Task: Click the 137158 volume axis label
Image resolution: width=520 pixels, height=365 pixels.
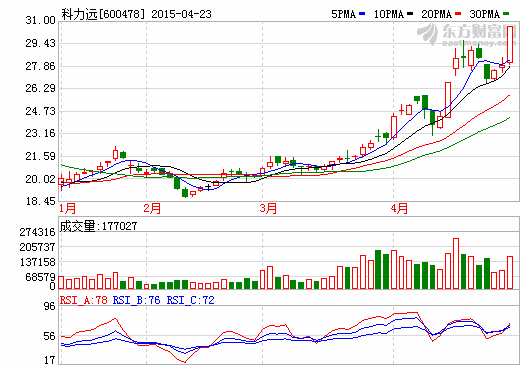Action: [38, 262]
